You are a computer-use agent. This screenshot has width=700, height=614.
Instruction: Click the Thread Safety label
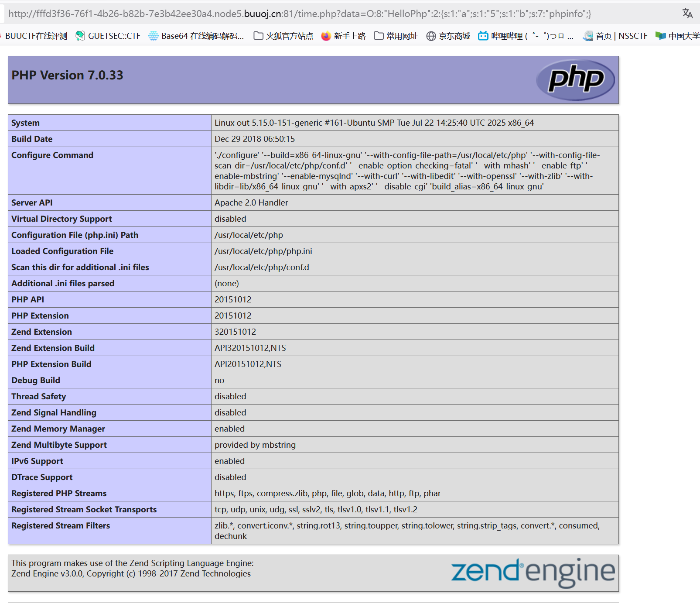pos(38,396)
